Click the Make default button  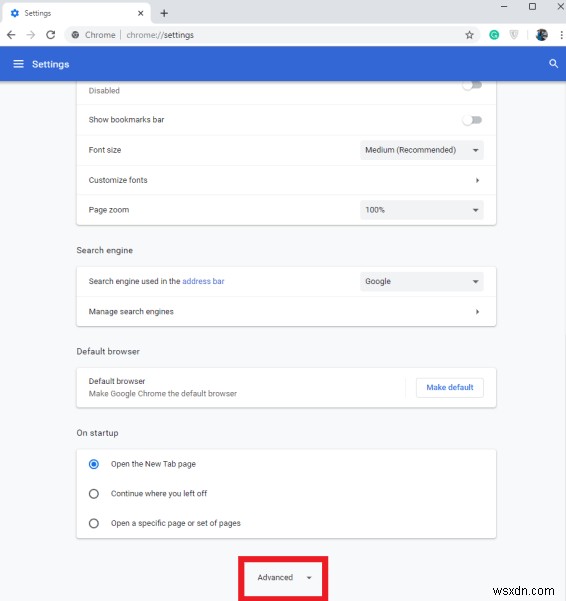450,388
